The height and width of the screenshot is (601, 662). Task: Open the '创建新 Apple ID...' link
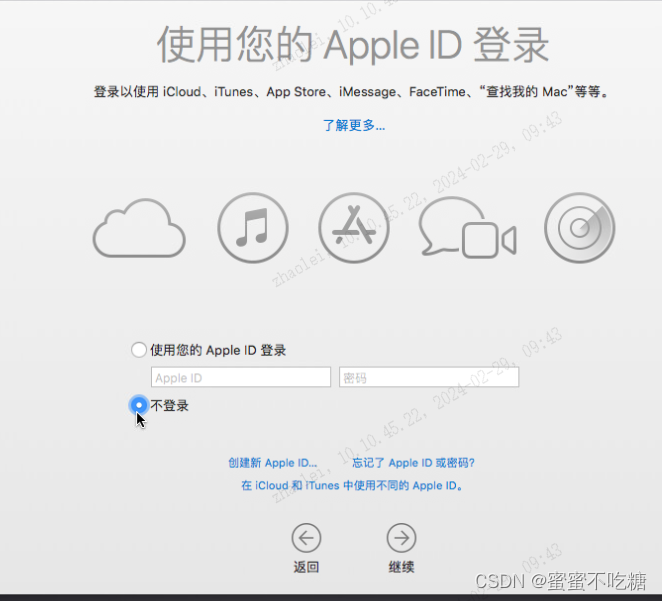(272, 463)
